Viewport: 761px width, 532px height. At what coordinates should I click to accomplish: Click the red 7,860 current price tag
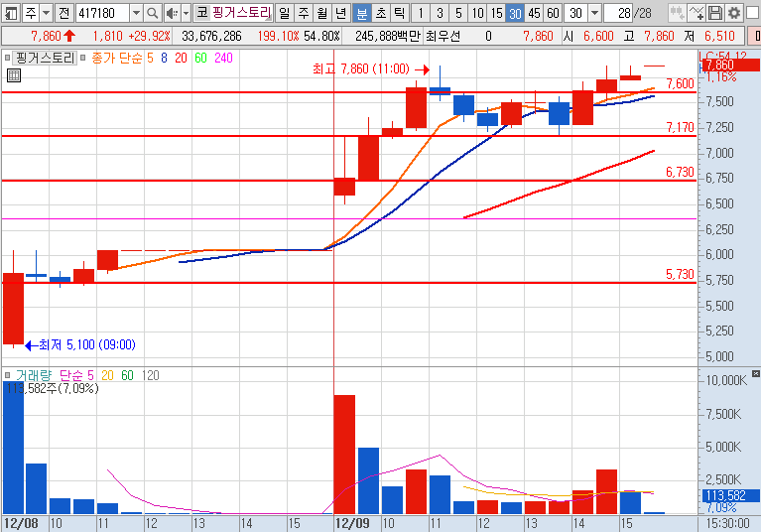(x=729, y=66)
